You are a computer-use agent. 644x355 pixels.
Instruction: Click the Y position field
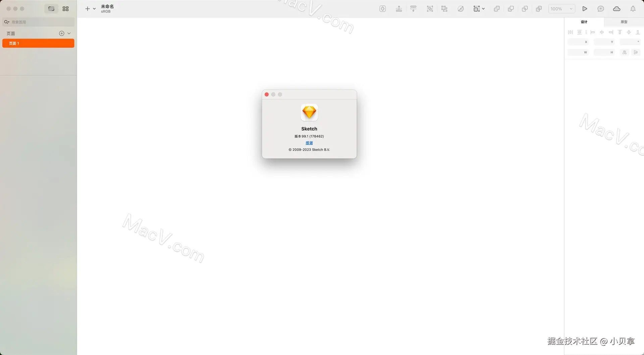click(604, 42)
